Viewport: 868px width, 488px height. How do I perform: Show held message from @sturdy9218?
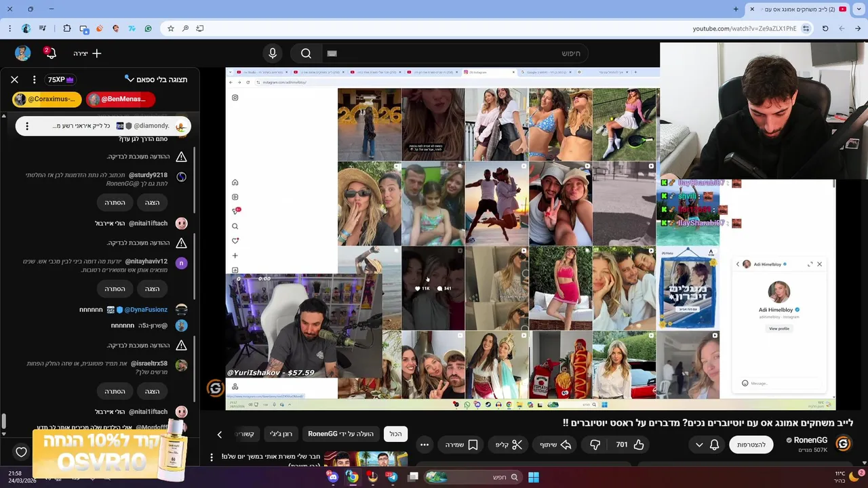[152, 202]
